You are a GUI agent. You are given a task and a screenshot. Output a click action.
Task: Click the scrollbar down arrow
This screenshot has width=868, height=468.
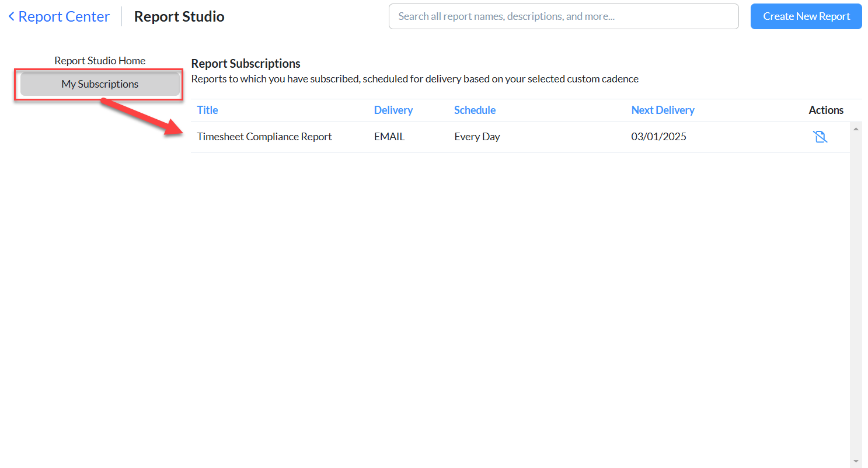(856, 462)
